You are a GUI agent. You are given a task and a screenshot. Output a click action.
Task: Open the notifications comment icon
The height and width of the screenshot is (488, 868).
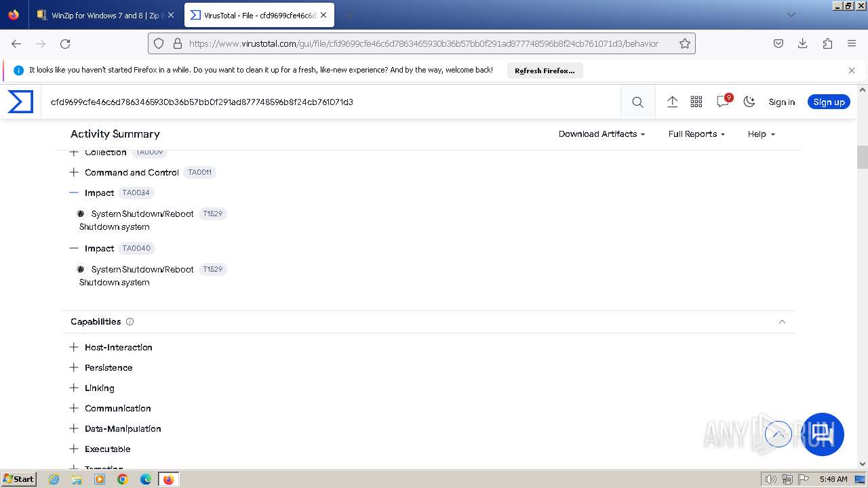(723, 102)
